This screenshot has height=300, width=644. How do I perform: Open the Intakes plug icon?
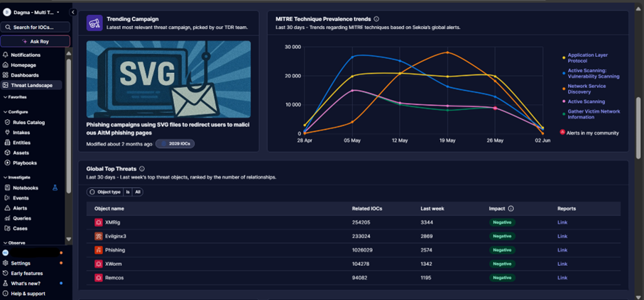click(7, 133)
